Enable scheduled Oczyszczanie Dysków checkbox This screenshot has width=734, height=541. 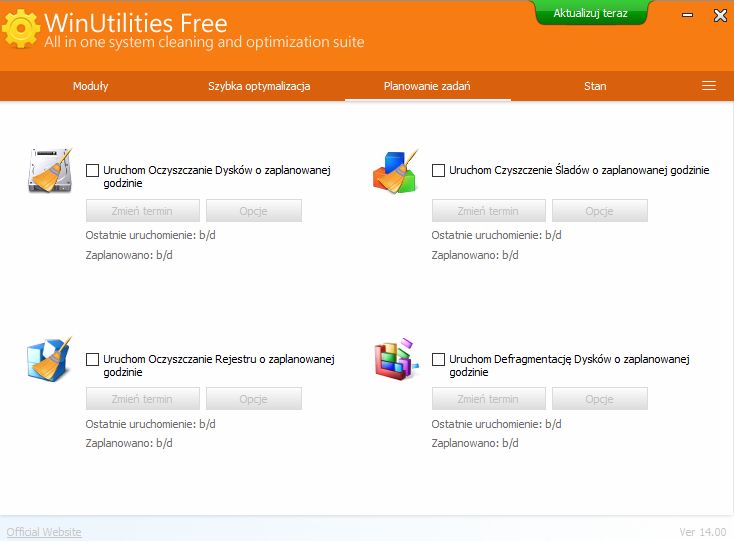92,170
